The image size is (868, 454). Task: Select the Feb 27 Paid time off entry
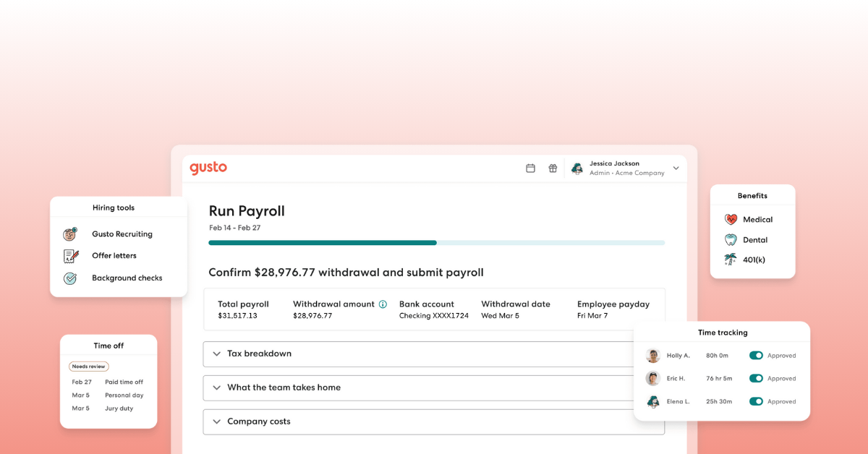108,382
